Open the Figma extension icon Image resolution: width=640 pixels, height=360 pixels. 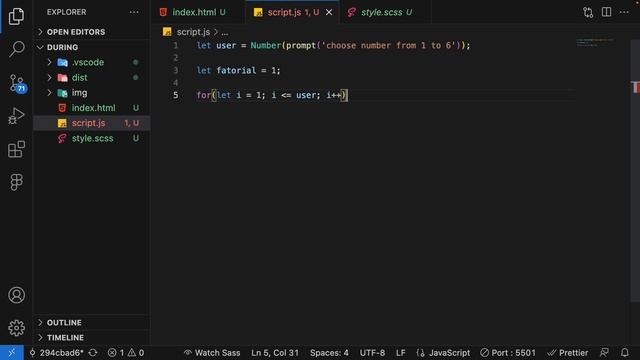16,182
